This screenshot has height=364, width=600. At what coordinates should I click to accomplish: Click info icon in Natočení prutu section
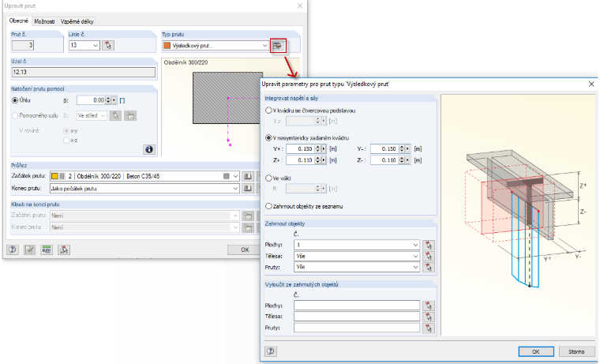pyautogui.click(x=149, y=149)
